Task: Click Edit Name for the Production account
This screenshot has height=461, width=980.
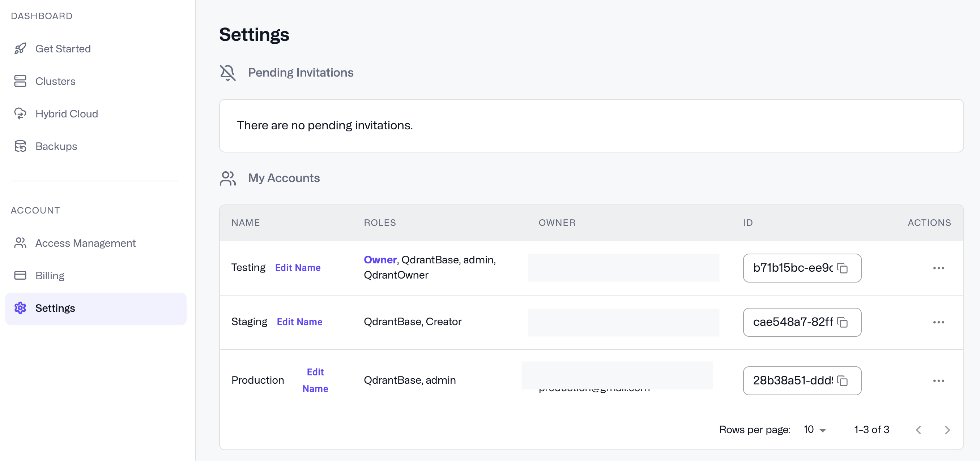Action: 315,380
